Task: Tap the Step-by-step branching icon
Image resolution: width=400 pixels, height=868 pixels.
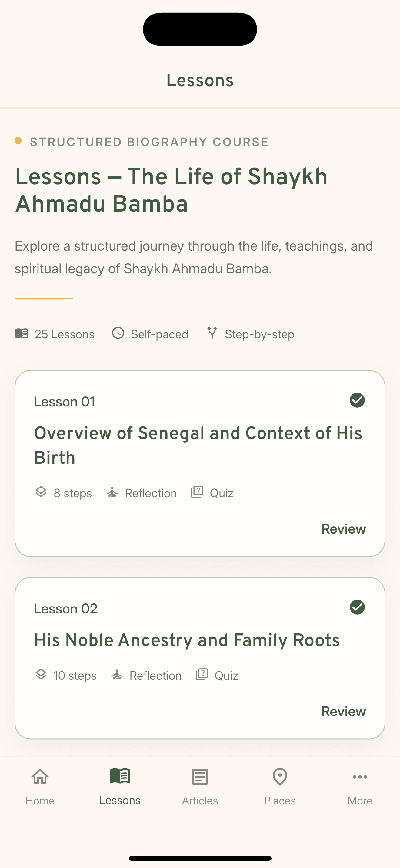Action: pos(212,333)
